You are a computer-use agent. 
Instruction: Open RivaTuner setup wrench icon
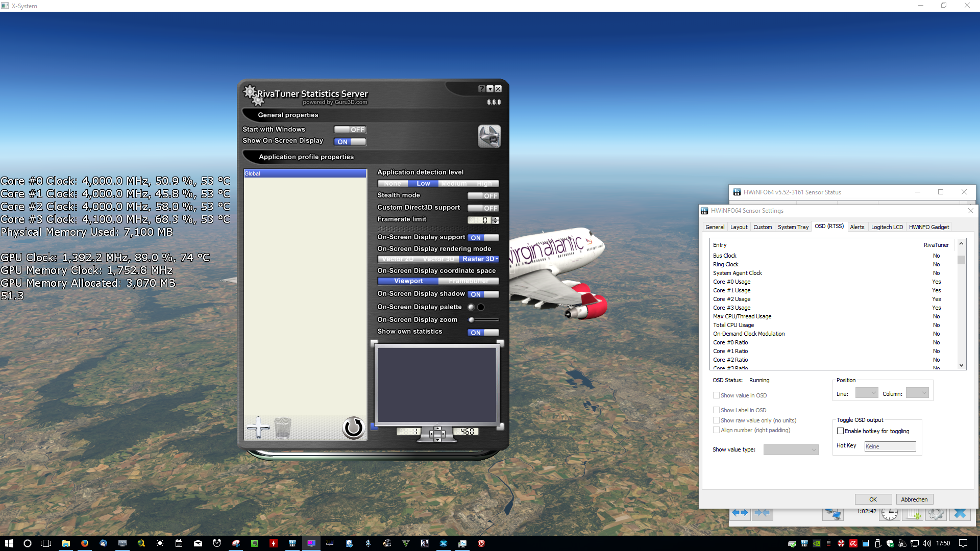coord(489,136)
